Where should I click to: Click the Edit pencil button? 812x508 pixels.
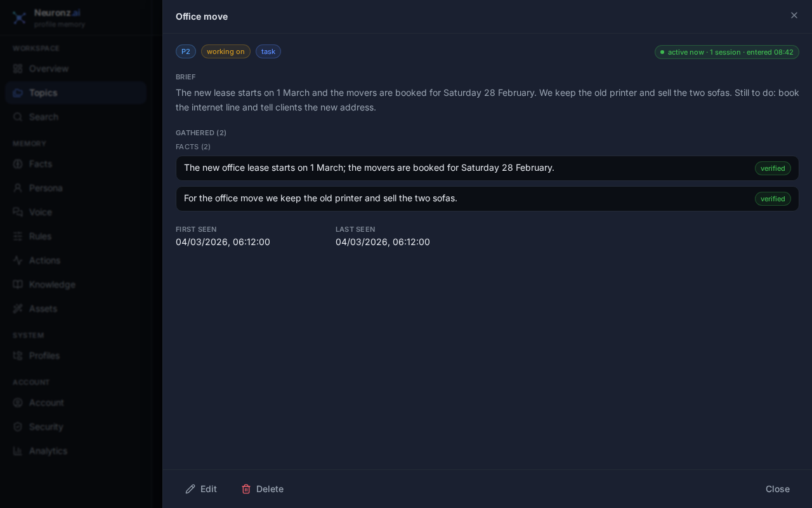point(201,489)
